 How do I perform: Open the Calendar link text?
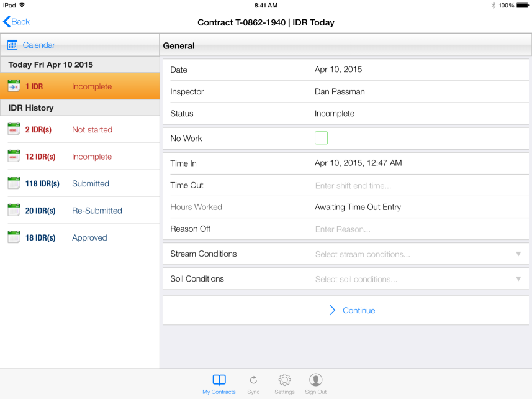pyautogui.click(x=38, y=45)
